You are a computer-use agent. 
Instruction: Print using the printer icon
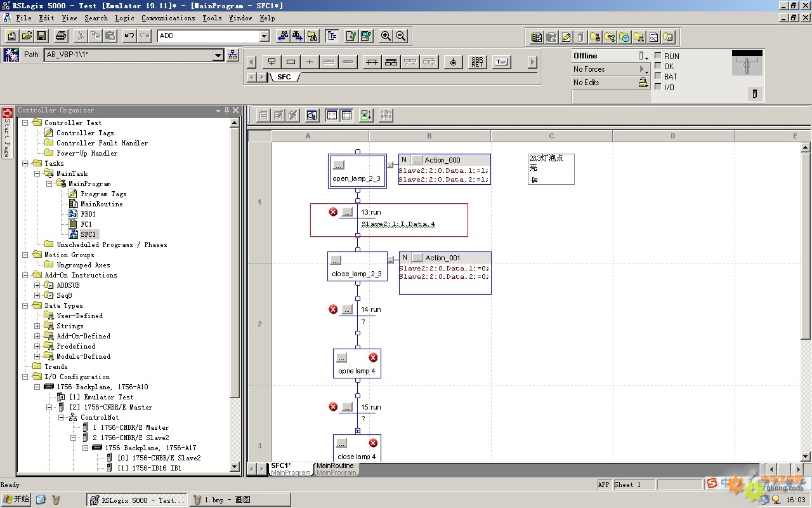point(61,36)
